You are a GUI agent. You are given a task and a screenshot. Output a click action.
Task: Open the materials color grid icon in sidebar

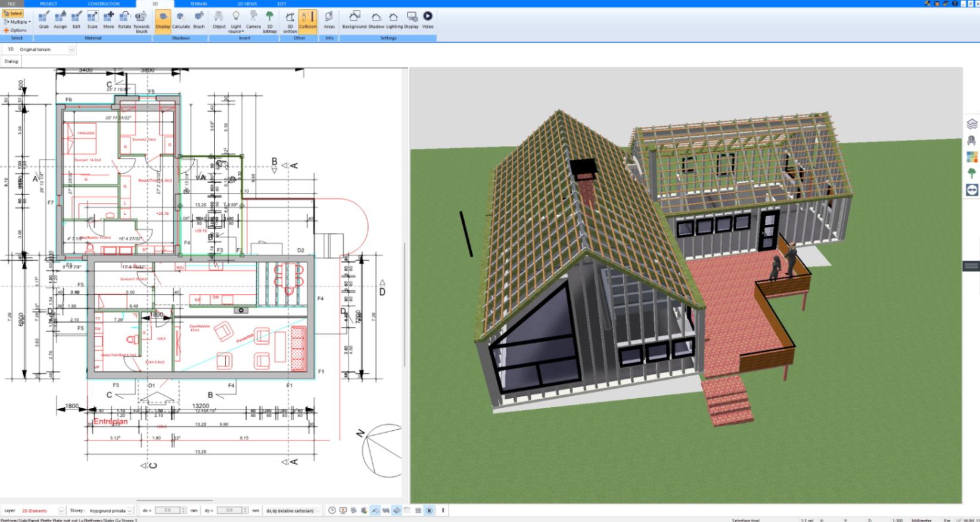coord(972,157)
